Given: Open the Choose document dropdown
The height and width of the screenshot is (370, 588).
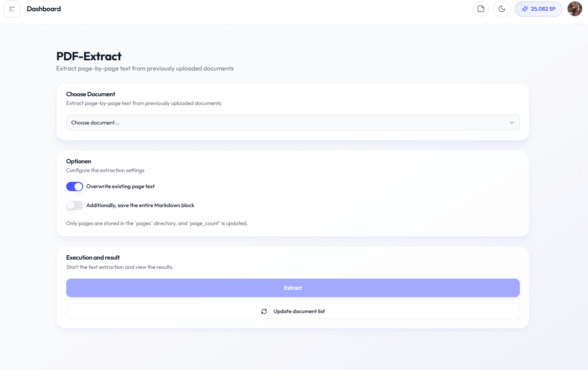Looking at the screenshot, I should point(292,123).
